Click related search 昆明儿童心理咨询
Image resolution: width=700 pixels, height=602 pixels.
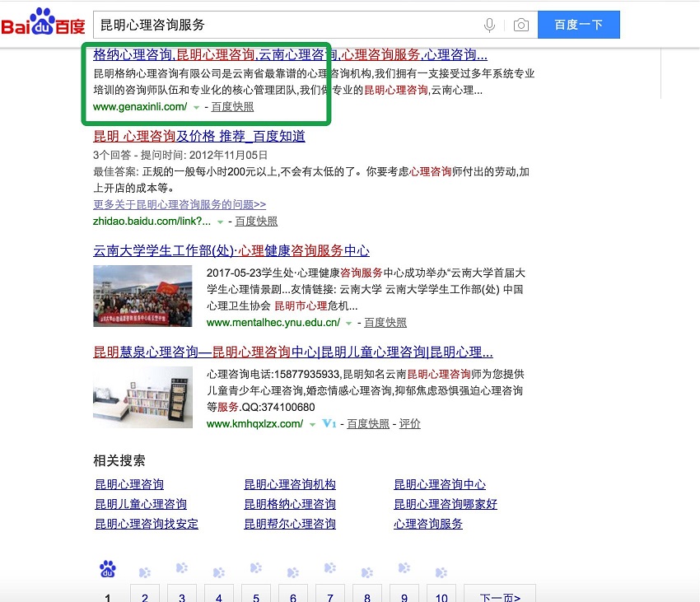tap(141, 504)
